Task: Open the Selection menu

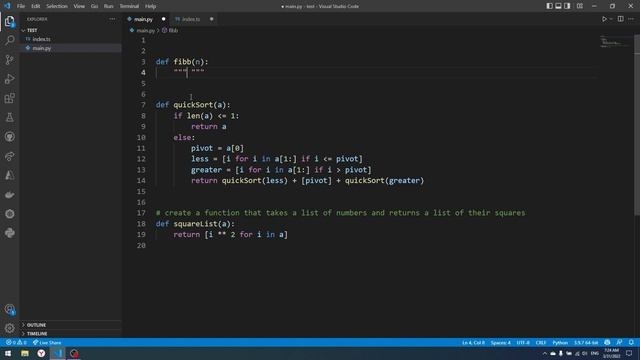Action: pyautogui.click(x=57, y=6)
